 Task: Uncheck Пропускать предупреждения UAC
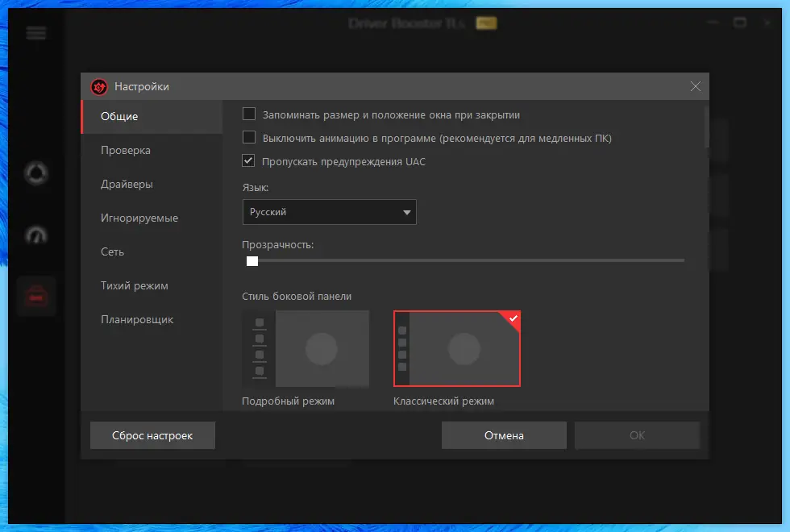tap(248, 160)
